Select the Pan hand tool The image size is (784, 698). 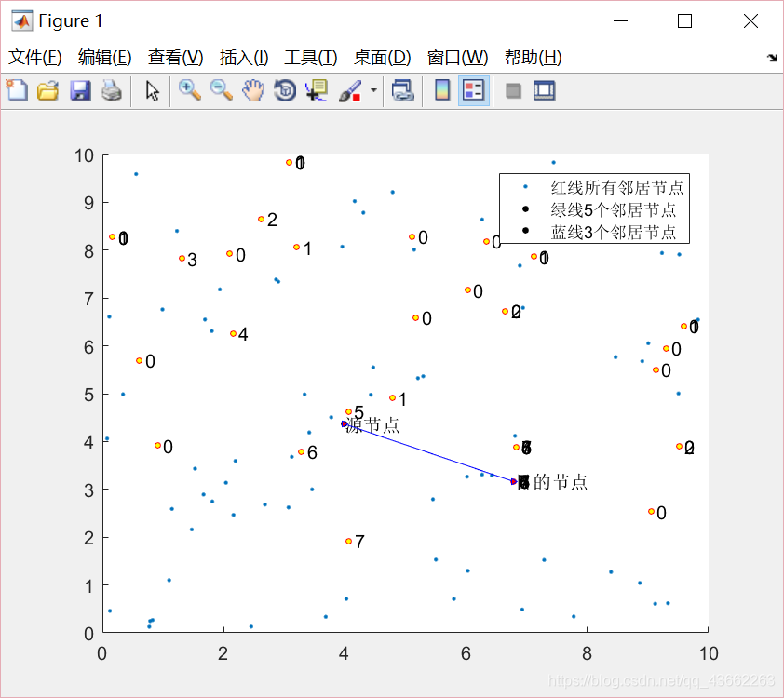(253, 91)
